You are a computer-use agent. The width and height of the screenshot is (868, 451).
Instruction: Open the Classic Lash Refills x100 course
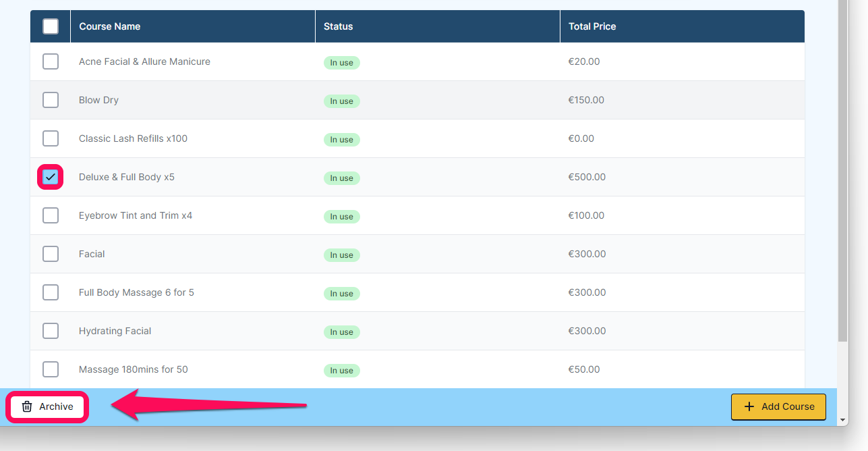coord(133,138)
